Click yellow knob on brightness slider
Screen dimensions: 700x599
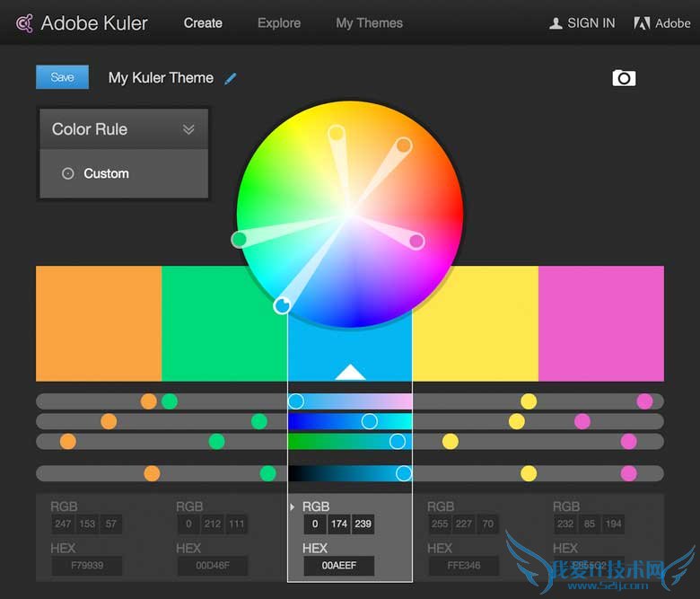tap(529, 473)
